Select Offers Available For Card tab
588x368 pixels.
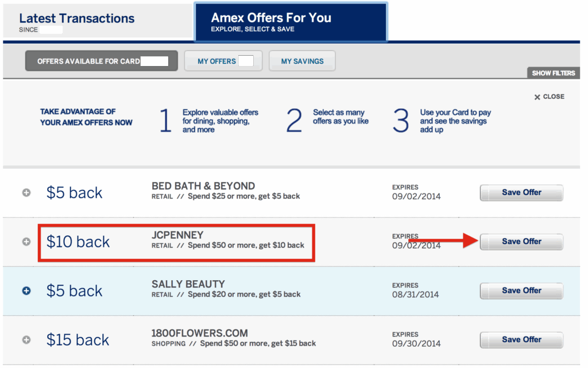[x=102, y=61]
